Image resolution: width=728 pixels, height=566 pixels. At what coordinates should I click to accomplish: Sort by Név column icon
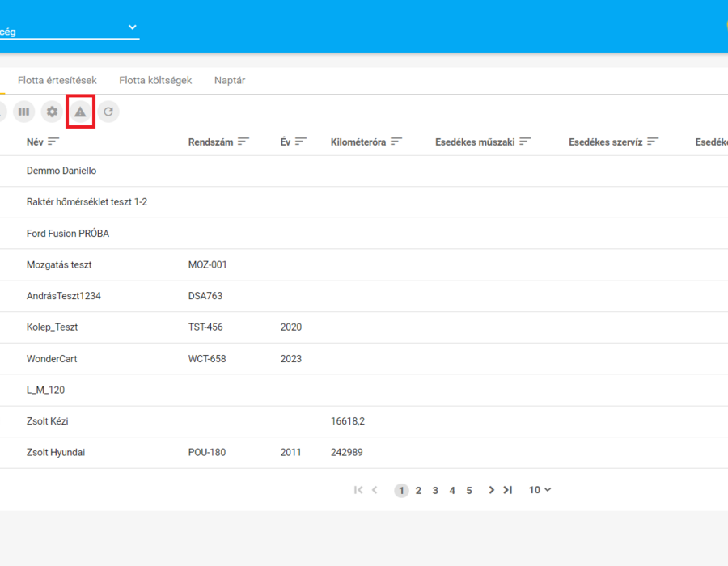(x=53, y=141)
